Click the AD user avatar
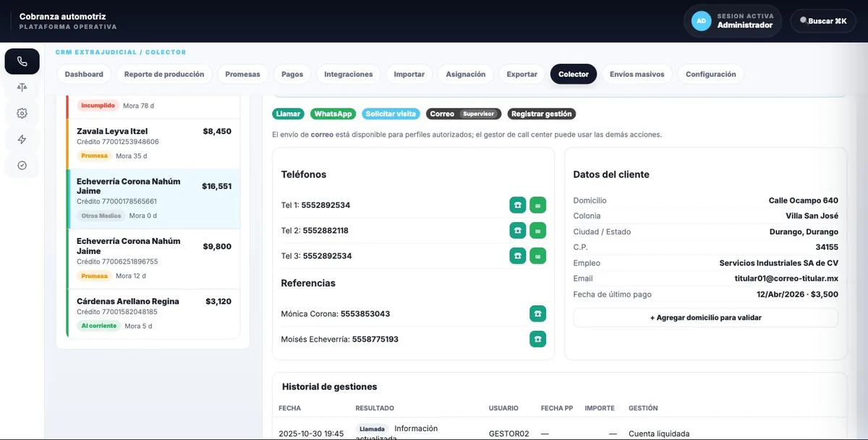This screenshot has width=868, height=440. coord(701,21)
